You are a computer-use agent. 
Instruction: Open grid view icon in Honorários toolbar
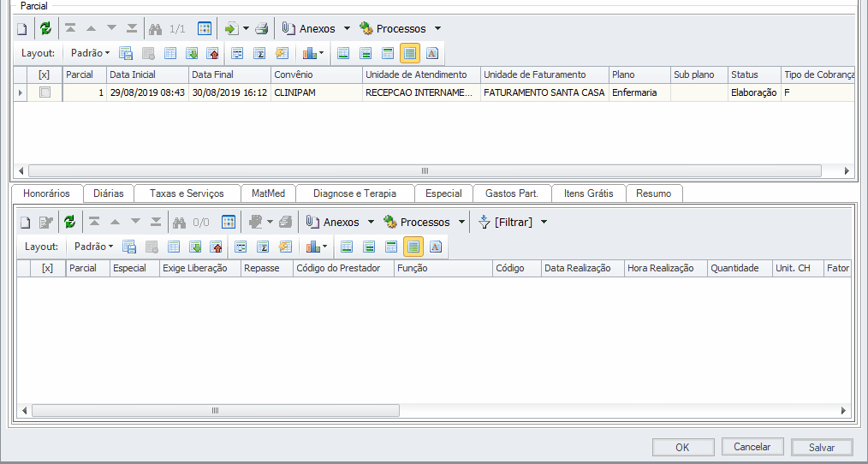tap(229, 222)
